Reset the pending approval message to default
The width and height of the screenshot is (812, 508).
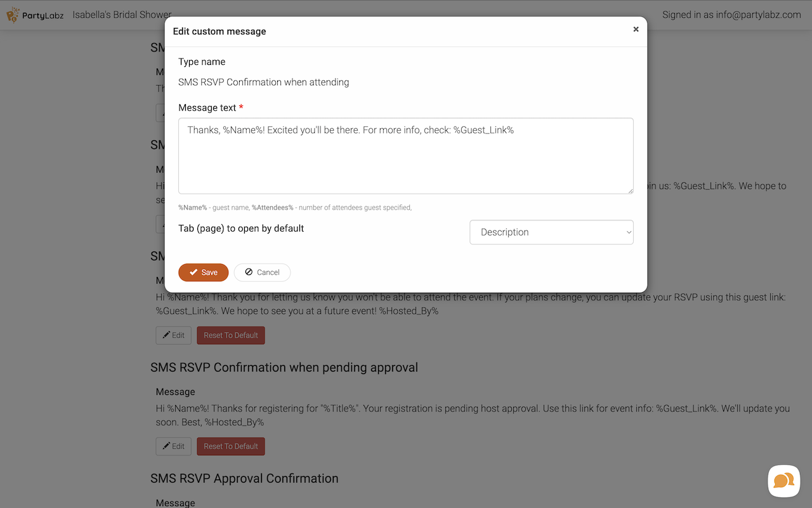tap(231, 446)
